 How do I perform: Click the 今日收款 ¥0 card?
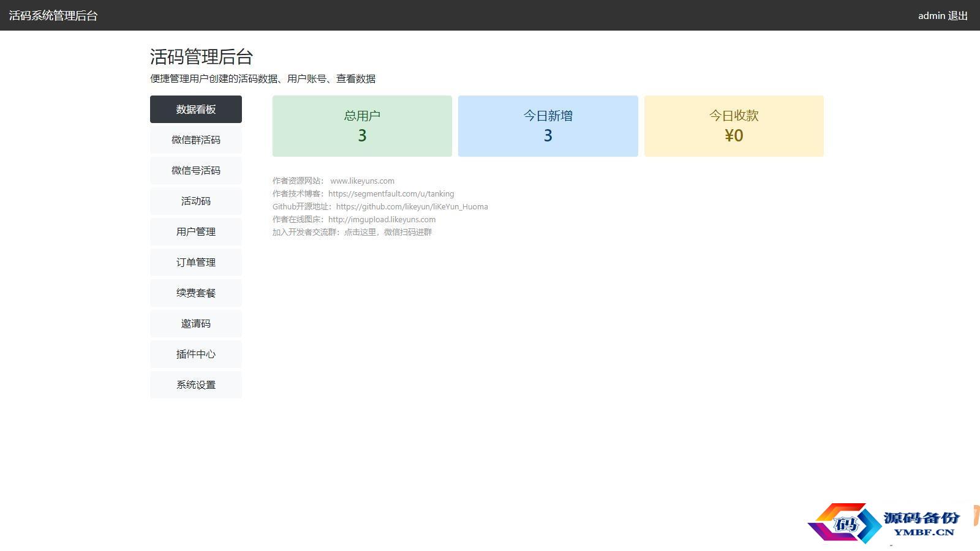click(x=734, y=126)
